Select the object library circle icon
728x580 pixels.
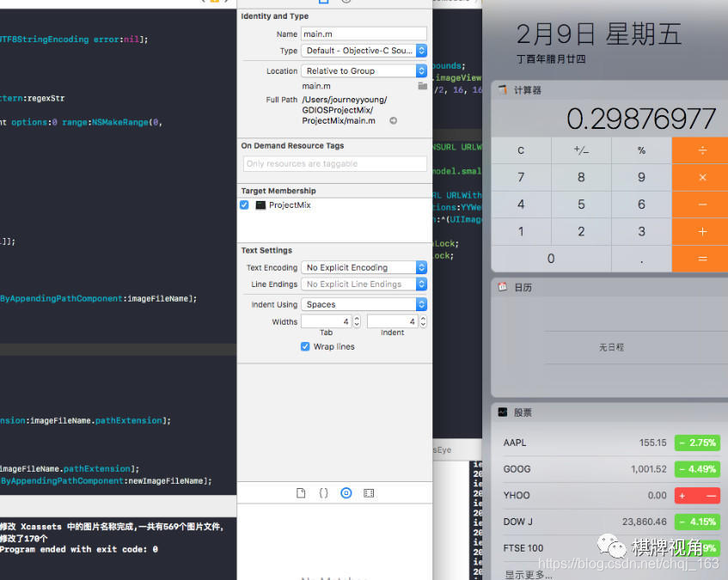(x=346, y=492)
